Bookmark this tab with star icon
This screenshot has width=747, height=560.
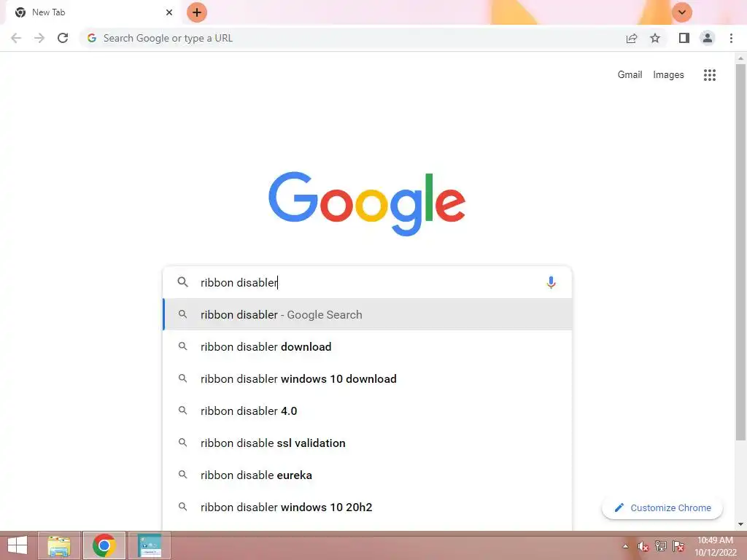[655, 38]
